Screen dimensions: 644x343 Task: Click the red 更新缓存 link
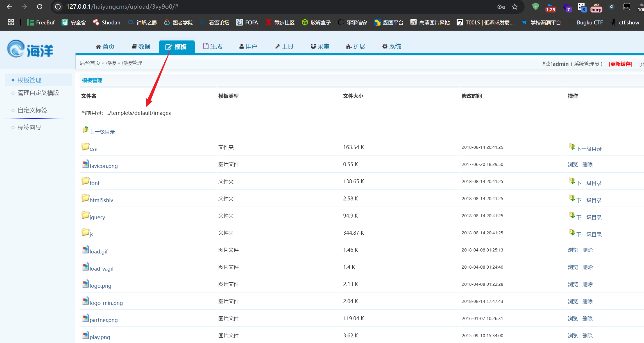click(x=620, y=64)
